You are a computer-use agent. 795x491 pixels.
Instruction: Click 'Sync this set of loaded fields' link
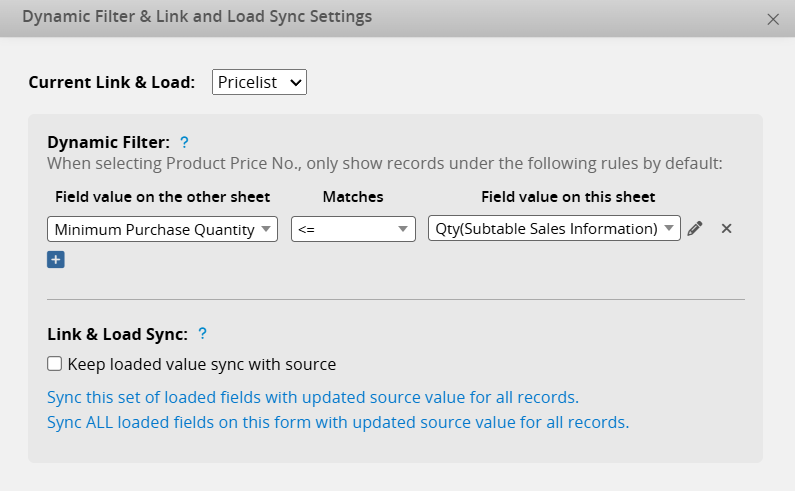313,396
